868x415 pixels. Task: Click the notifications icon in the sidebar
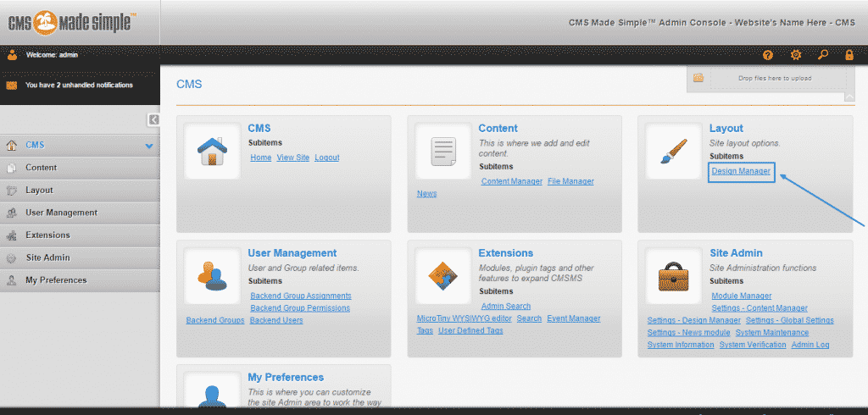[12, 86]
